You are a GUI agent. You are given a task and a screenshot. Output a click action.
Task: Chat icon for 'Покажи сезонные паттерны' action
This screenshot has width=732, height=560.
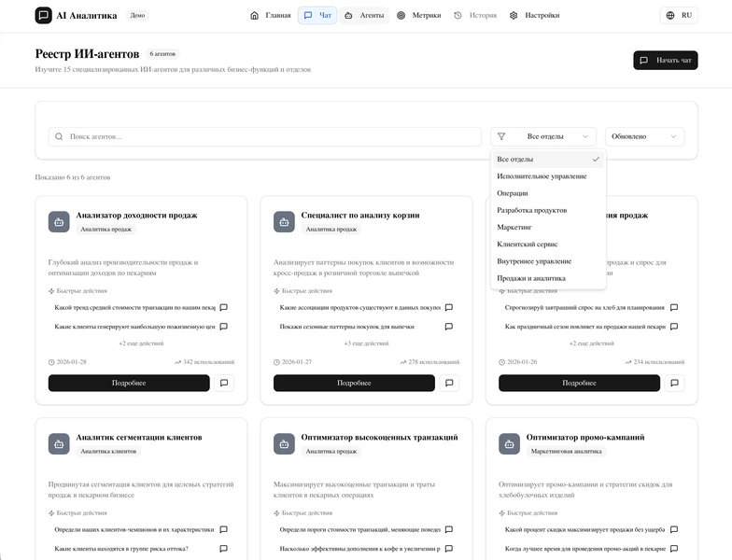[x=449, y=327]
